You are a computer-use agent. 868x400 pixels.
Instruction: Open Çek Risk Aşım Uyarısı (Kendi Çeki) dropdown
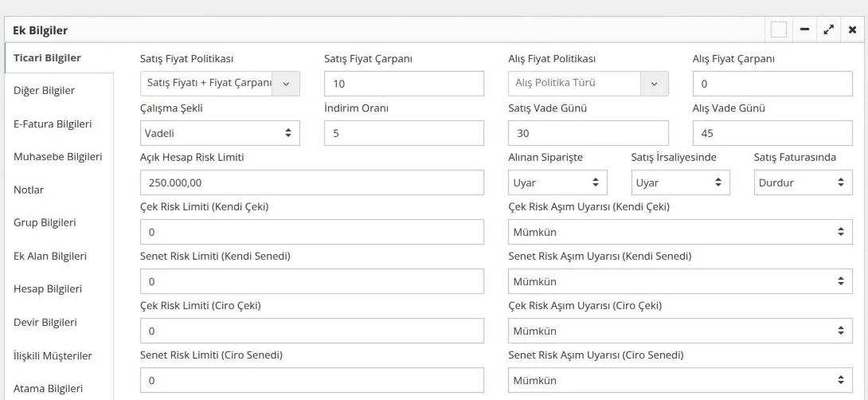coord(680,232)
